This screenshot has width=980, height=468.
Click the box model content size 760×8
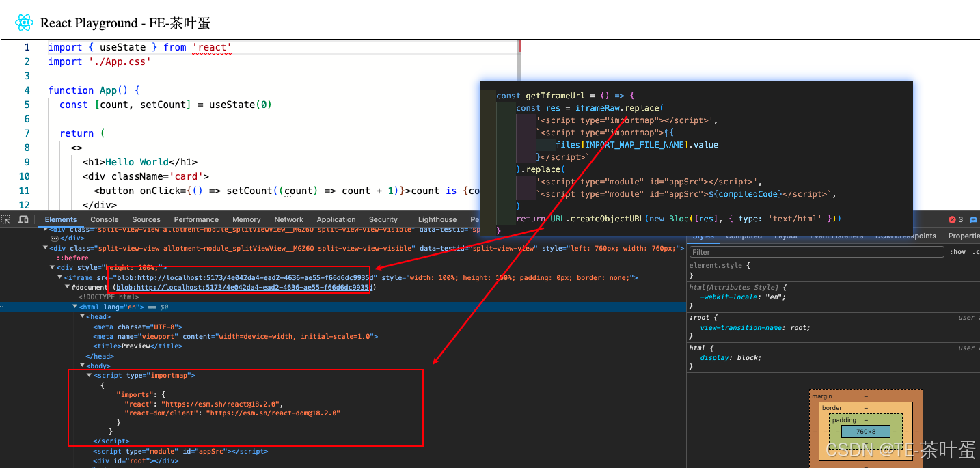click(x=866, y=432)
